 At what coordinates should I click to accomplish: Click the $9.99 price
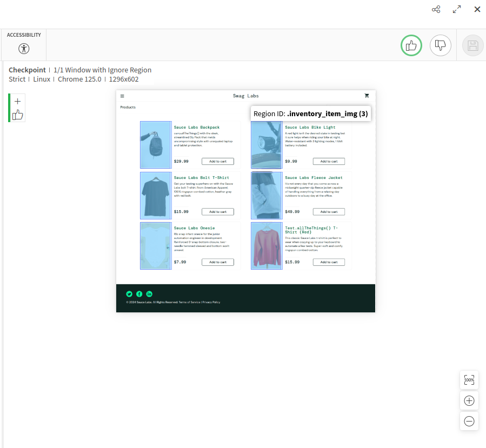[x=291, y=162]
